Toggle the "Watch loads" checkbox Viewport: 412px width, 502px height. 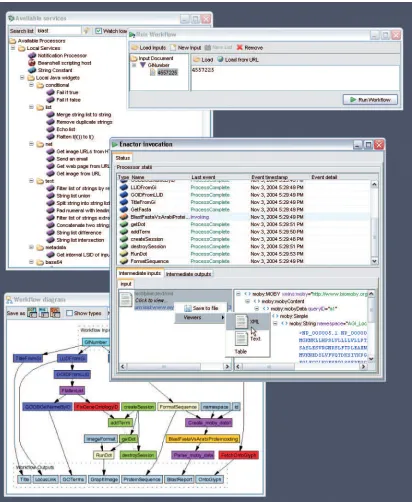tap(98, 31)
